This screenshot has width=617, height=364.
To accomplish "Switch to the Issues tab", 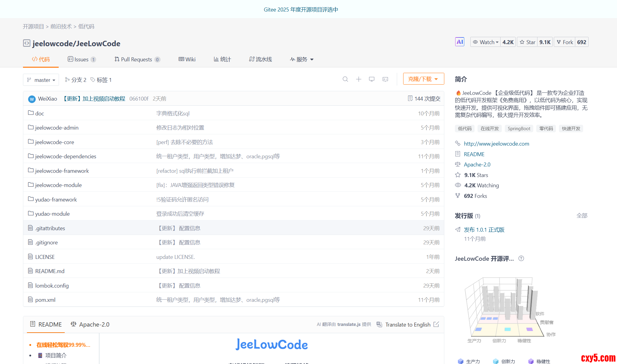I will 81,60.
